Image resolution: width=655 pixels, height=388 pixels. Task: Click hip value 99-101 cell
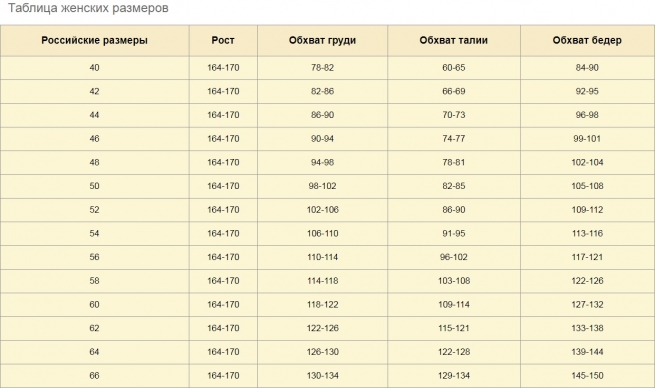(x=587, y=139)
